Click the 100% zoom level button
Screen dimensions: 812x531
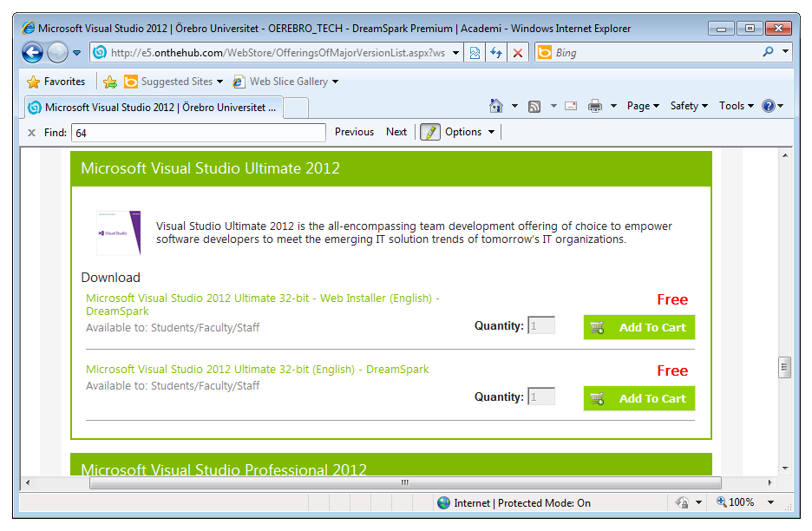736,502
